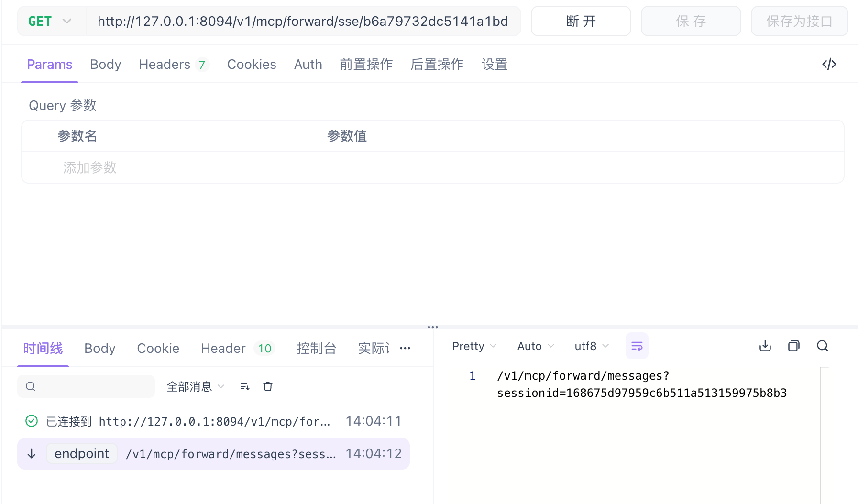Viewport: 858px width, 504px height.
Task: Show more response tabs via ellipsis
Action: 405,348
